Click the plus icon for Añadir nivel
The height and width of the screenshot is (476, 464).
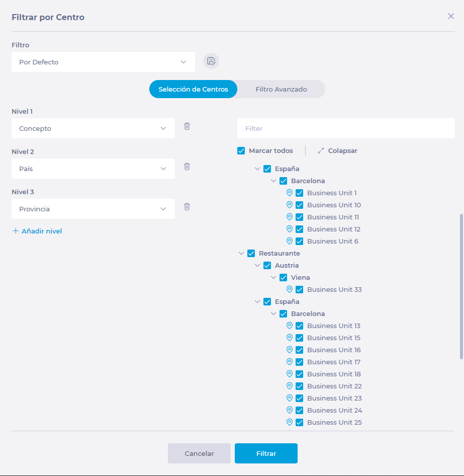[x=16, y=231]
